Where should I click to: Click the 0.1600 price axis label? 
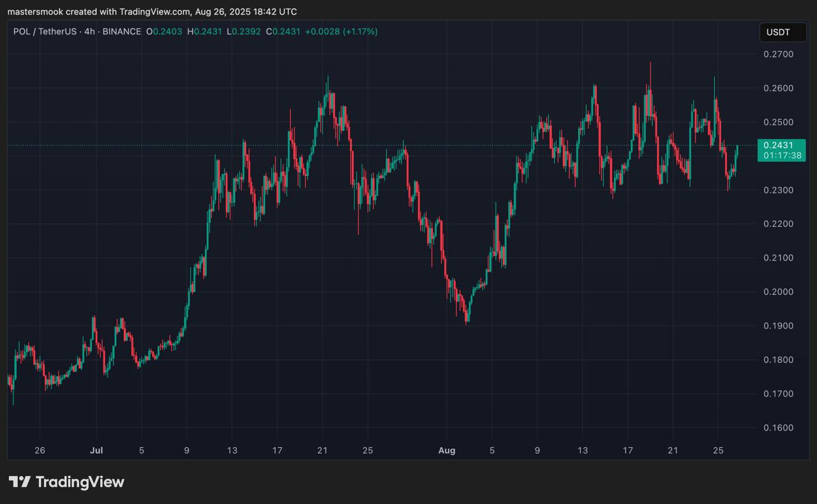(778, 428)
